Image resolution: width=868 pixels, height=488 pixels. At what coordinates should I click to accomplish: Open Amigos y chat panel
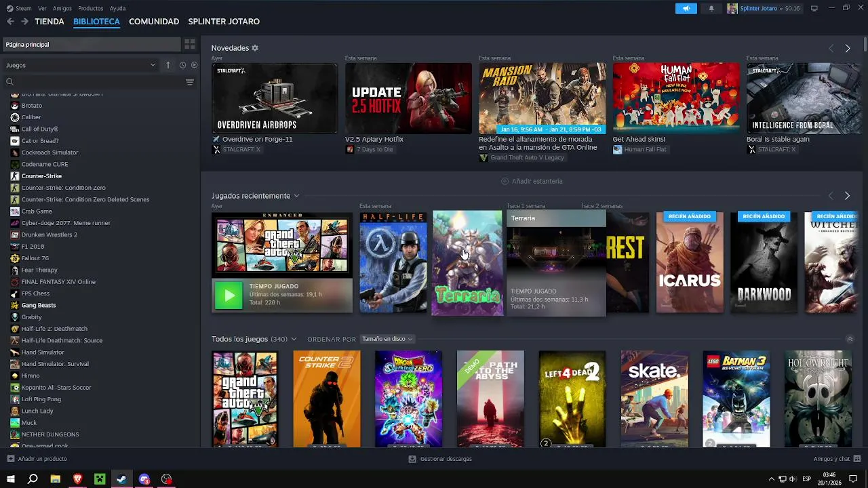tap(837, 459)
